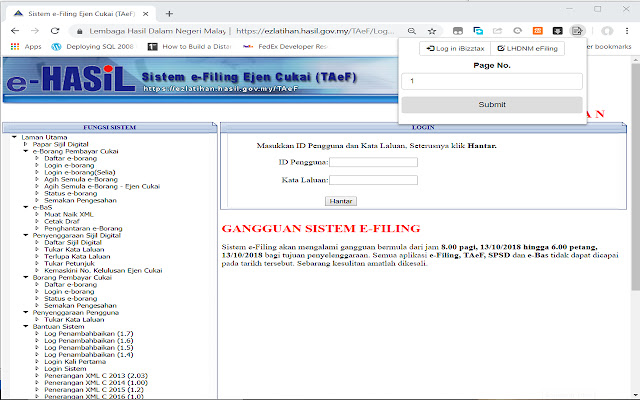Image resolution: width=640 pixels, height=400 pixels.
Task: Click the blue overlapping-windows extension icon
Action: [478, 31]
